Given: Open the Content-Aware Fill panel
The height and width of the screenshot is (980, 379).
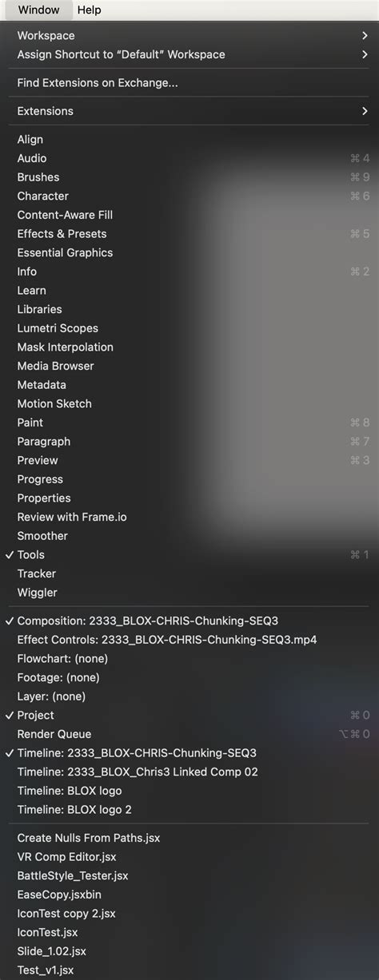Looking at the screenshot, I should point(189,215).
